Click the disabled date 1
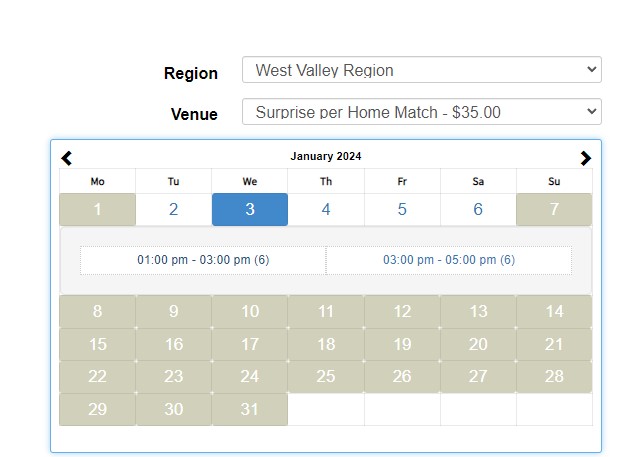This screenshot has width=619, height=457. pyautogui.click(x=98, y=210)
